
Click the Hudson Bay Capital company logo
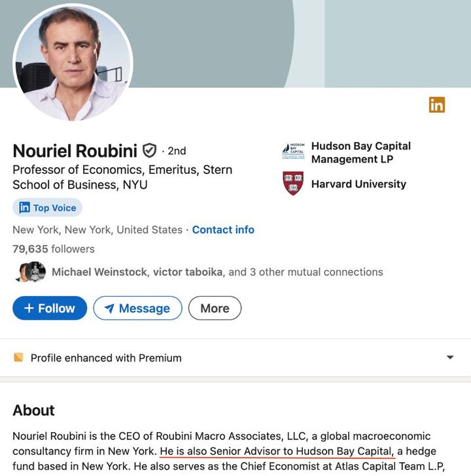coord(293,151)
